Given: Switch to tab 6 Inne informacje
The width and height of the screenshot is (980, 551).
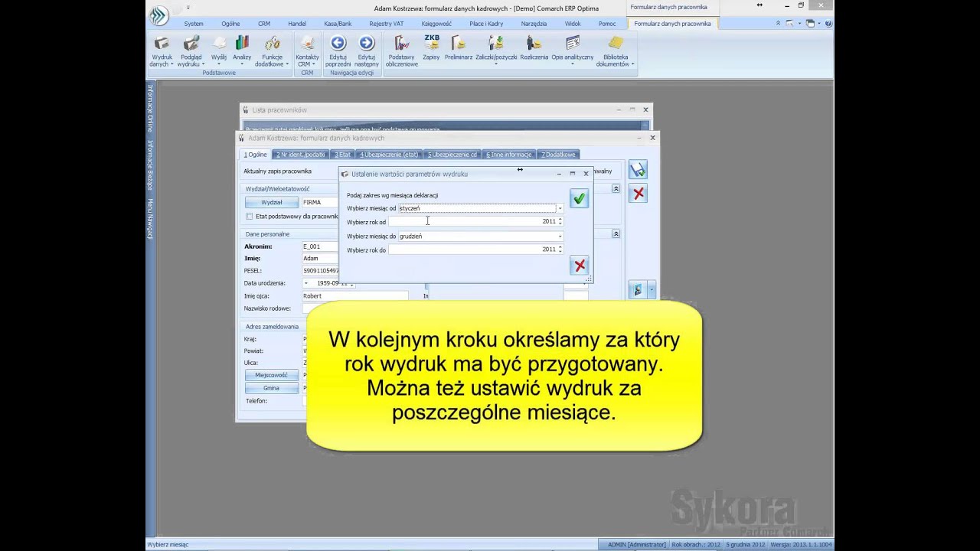Looking at the screenshot, I should pyautogui.click(x=509, y=155).
